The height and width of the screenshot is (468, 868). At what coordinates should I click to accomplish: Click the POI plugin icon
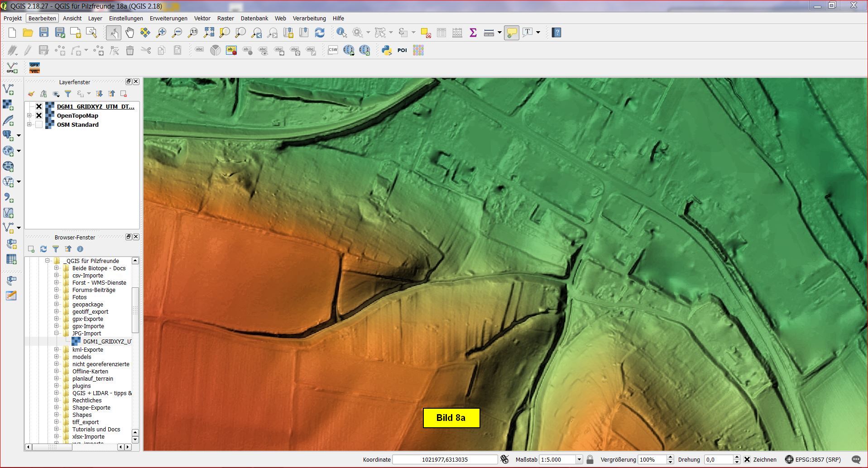(x=402, y=50)
